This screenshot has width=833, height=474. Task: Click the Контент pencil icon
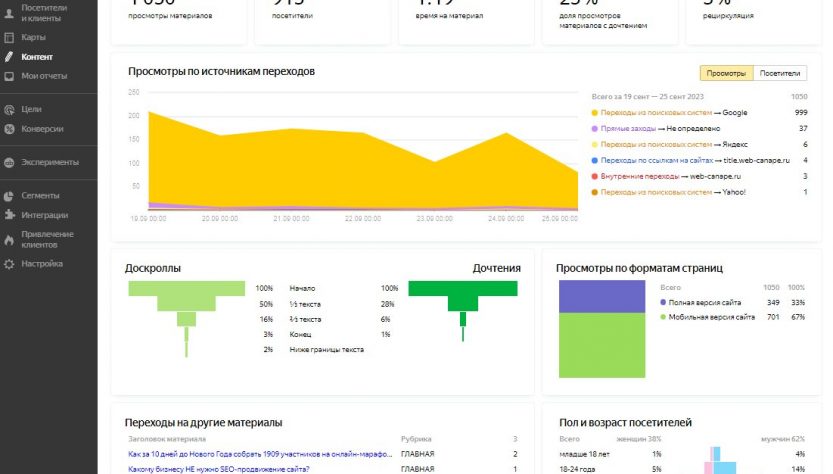(9, 57)
